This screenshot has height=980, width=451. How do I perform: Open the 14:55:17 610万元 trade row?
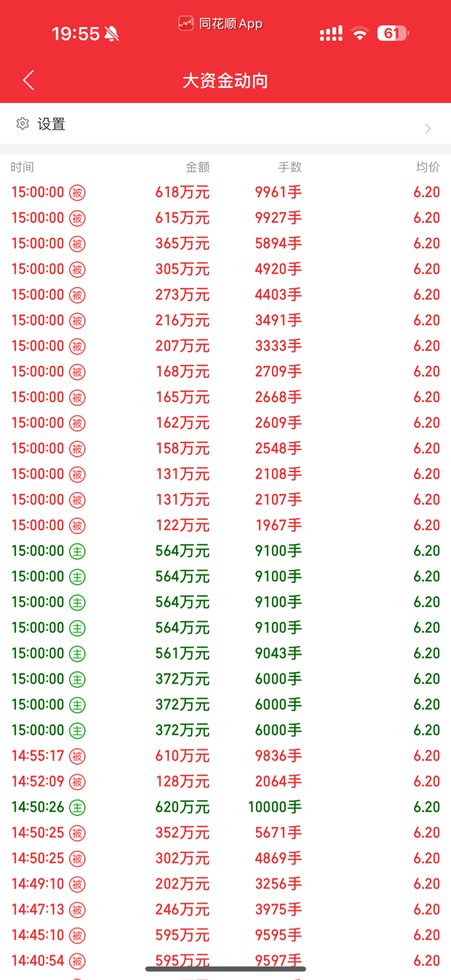[225, 756]
